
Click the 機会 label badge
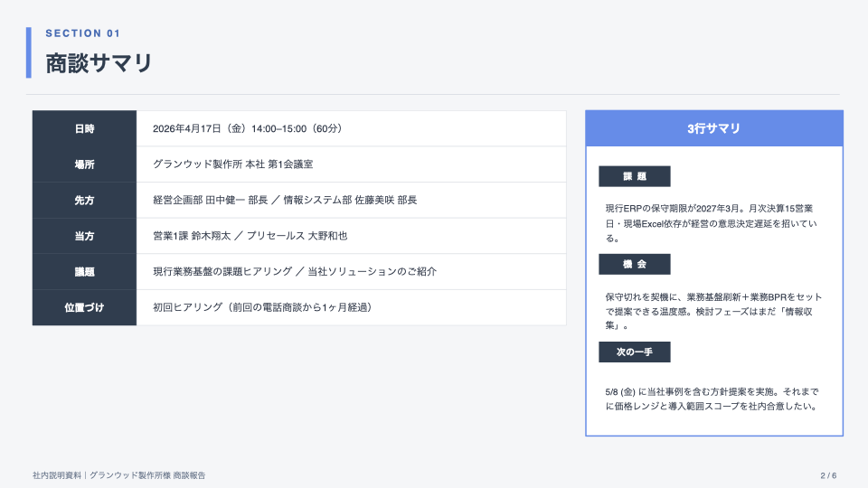tap(635, 264)
